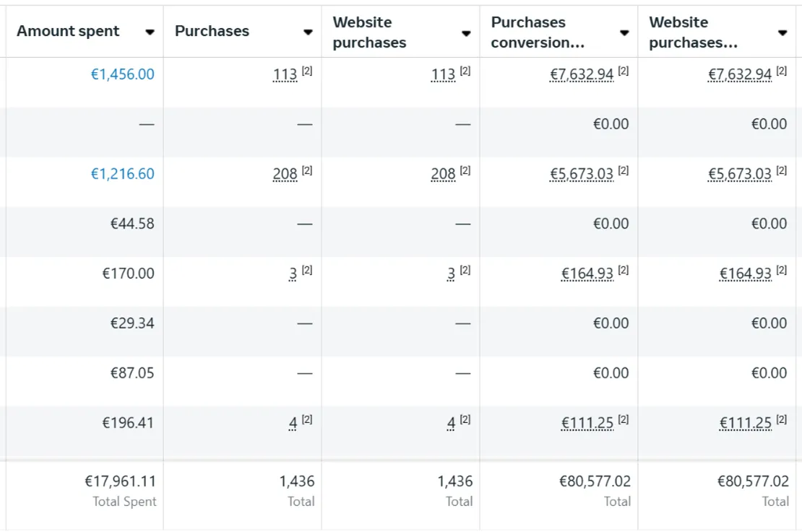Click 208 in the Website purchases column

click(x=443, y=174)
